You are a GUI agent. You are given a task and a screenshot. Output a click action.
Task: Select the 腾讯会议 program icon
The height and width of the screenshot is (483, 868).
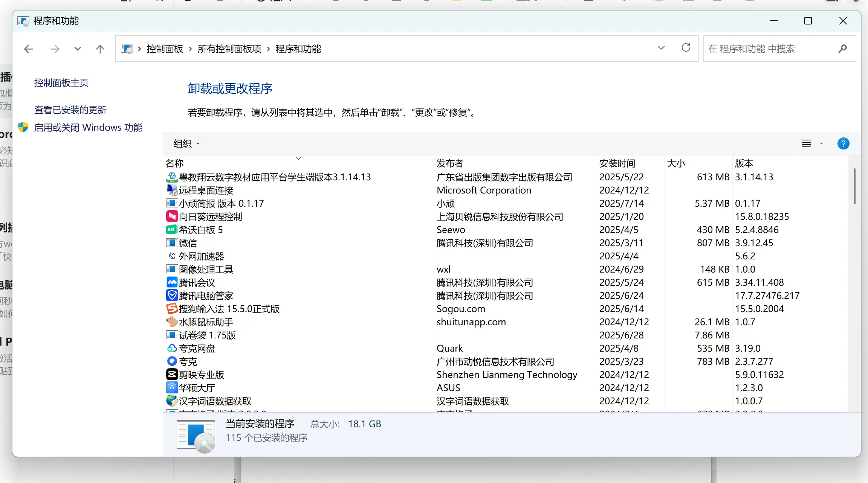172,282
